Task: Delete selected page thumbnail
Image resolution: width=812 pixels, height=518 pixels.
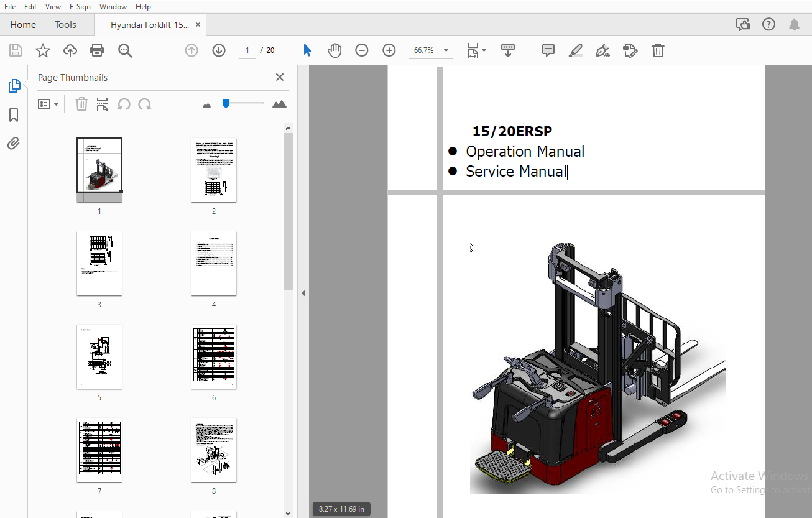Action: [x=81, y=104]
